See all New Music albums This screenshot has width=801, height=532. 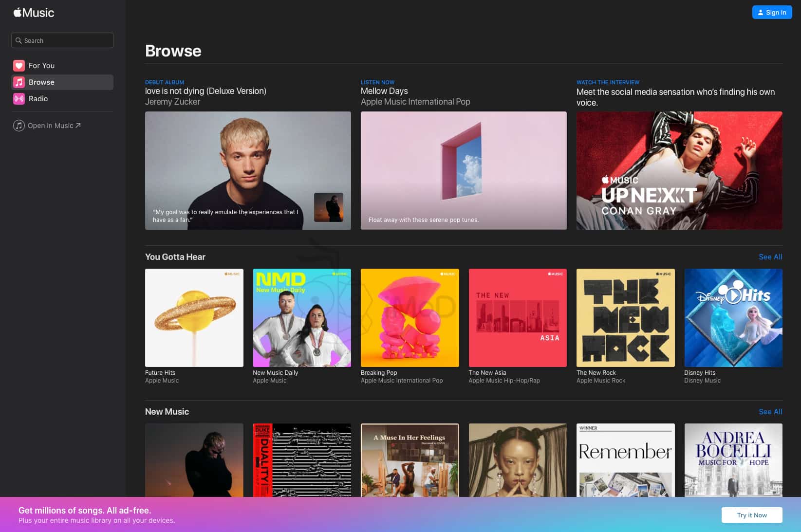click(770, 412)
